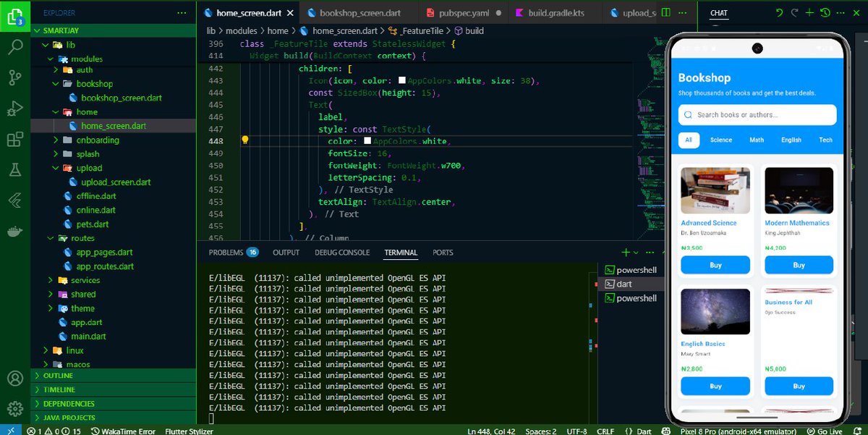This screenshot has width=868, height=435.
Task: Click the new chat plus icon
Action: (809, 13)
